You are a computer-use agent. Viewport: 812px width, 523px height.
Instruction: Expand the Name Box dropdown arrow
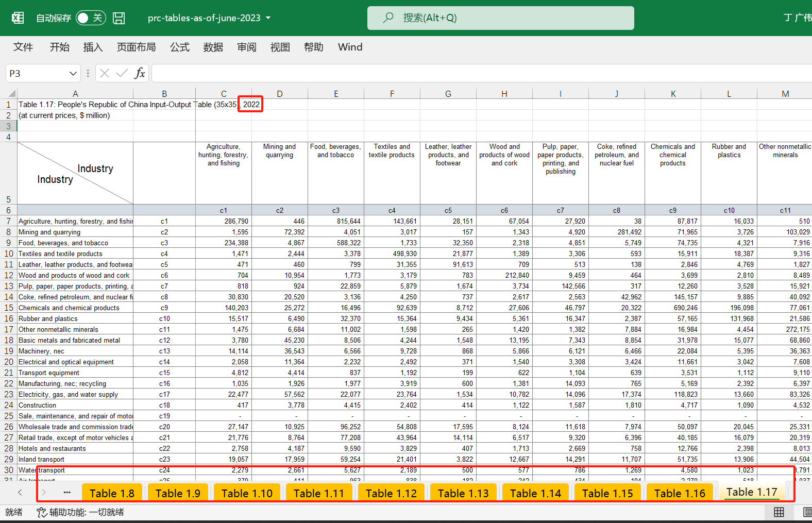coord(73,74)
